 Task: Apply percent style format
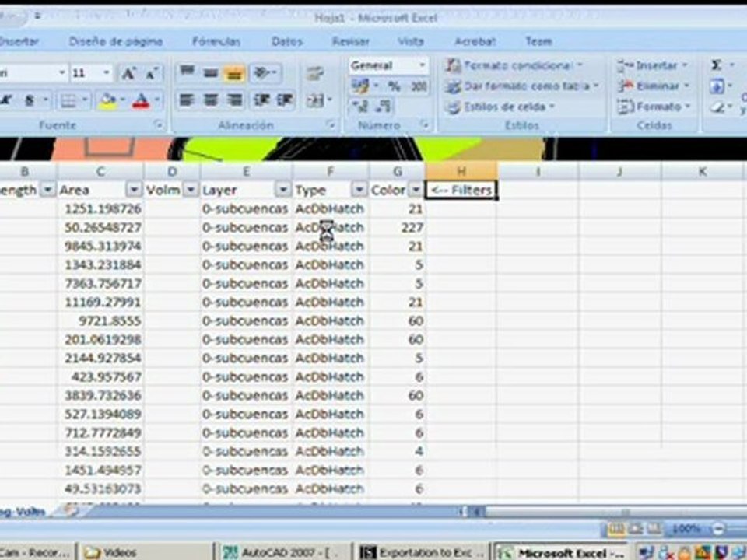click(394, 86)
